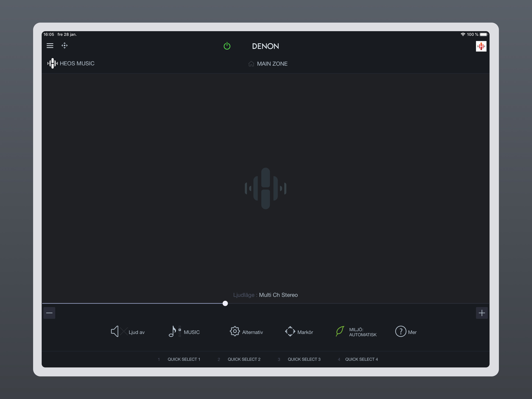Tap the cursor control arrows icon
Image resolution: width=532 pixels, height=399 pixels.
[x=64, y=45]
